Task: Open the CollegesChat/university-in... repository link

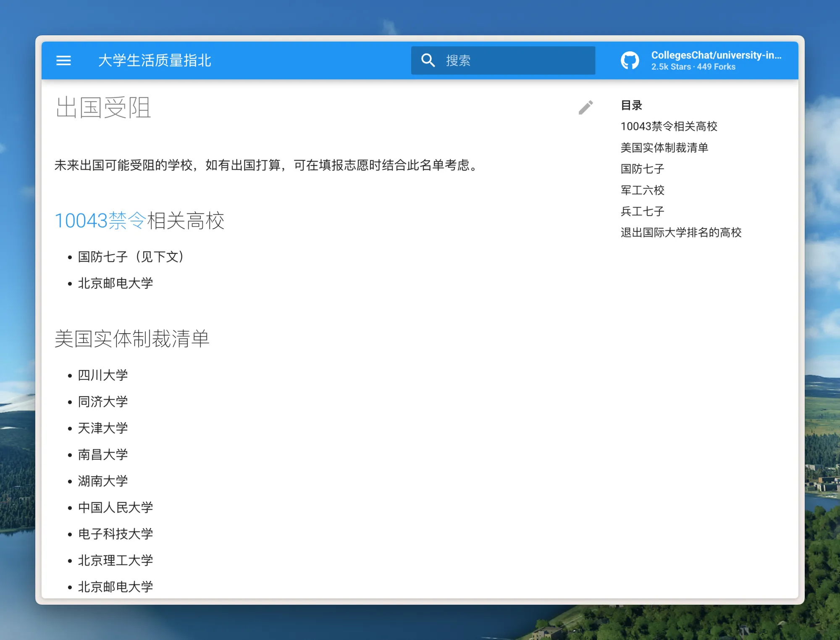Action: click(x=716, y=55)
